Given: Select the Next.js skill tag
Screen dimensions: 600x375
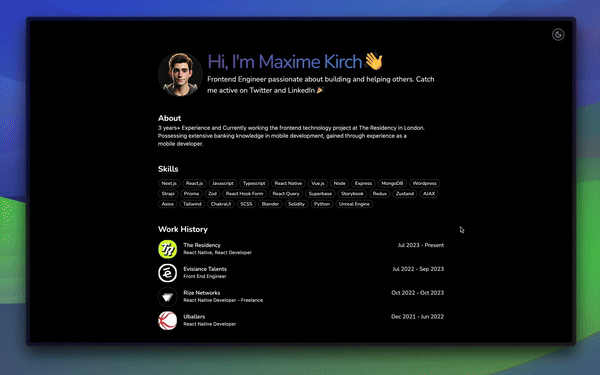Looking at the screenshot, I should click(169, 183).
